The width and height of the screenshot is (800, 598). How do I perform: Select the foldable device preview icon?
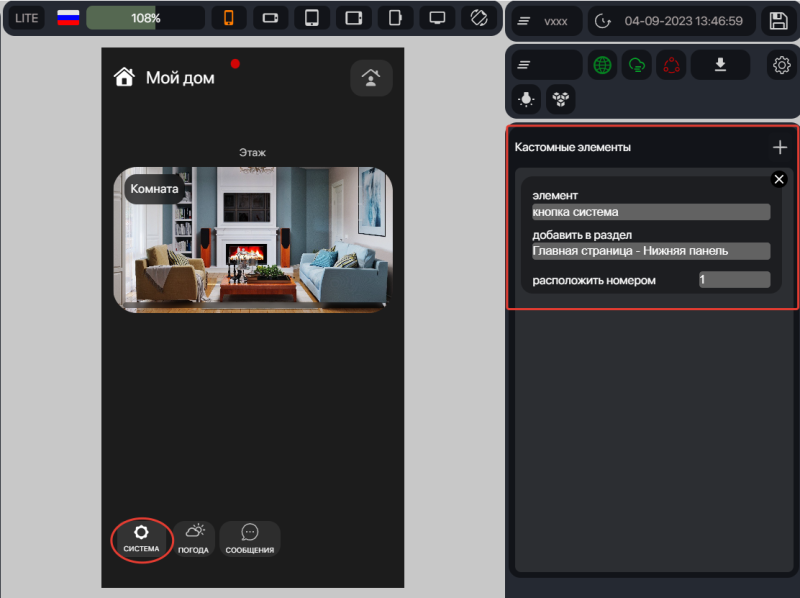pyautogui.click(x=395, y=18)
